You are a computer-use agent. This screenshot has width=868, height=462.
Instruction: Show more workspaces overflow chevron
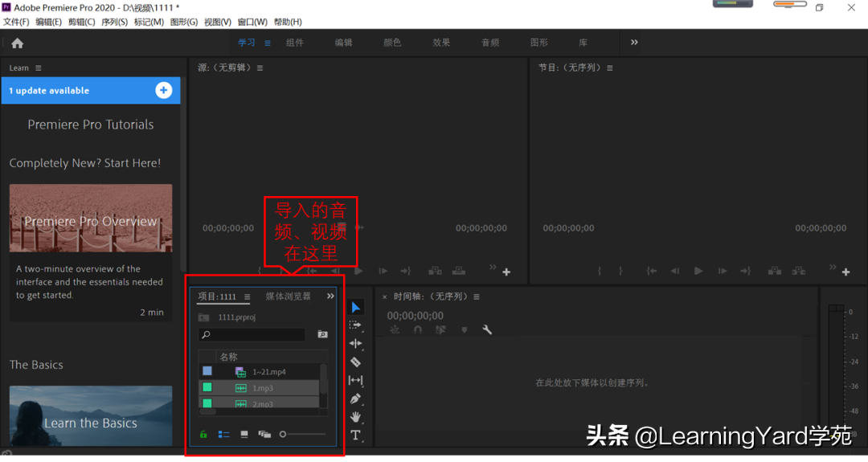(634, 42)
